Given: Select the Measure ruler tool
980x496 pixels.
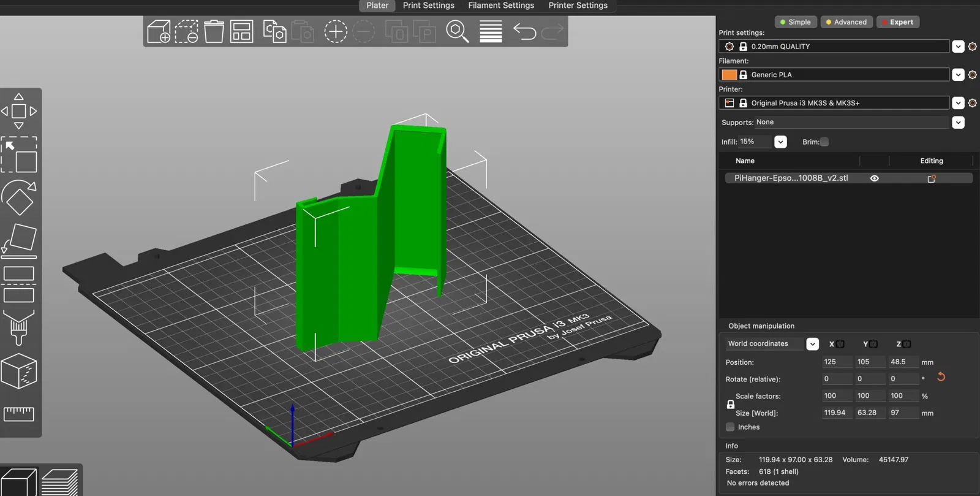Looking at the screenshot, I should point(19,414).
